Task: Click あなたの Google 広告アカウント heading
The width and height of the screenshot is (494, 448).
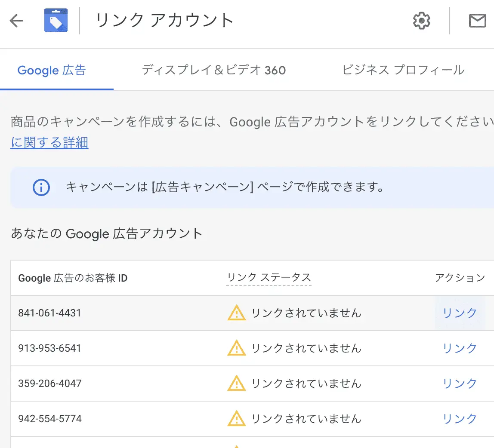Action: coord(107,233)
